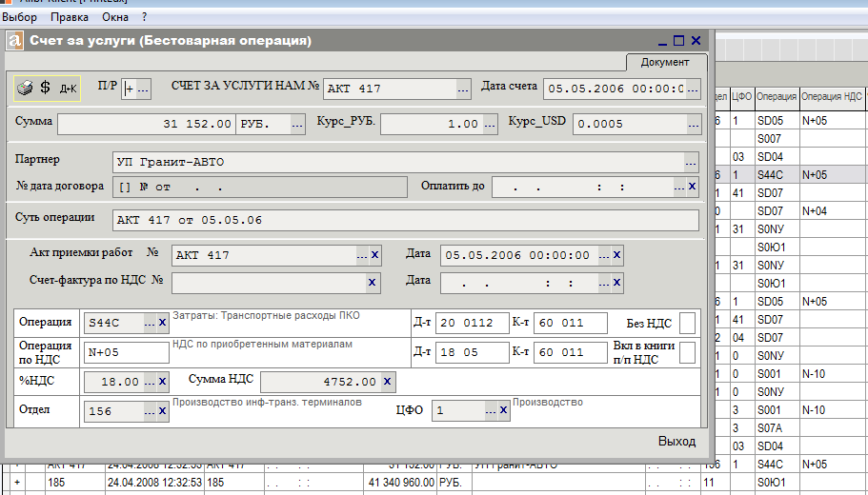
Task: Click the Выход button
Action: click(676, 442)
